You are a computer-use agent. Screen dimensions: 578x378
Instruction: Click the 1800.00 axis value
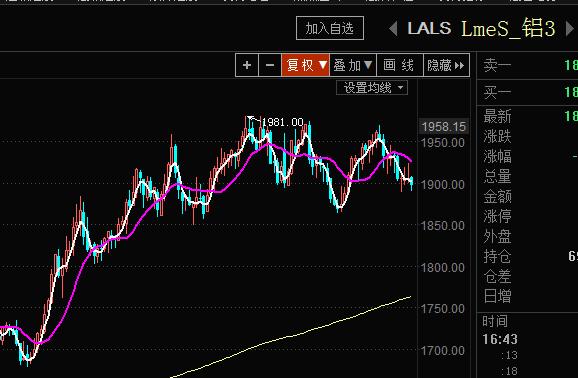442,267
